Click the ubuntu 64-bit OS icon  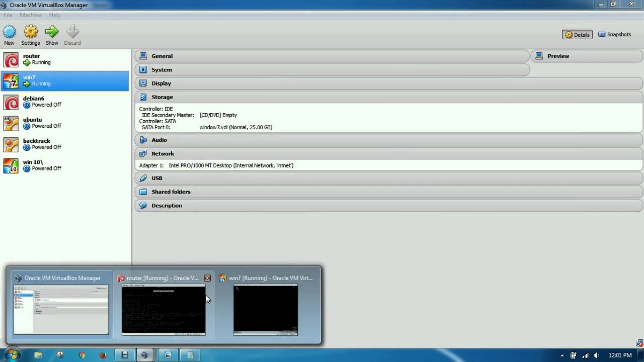click(11, 123)
